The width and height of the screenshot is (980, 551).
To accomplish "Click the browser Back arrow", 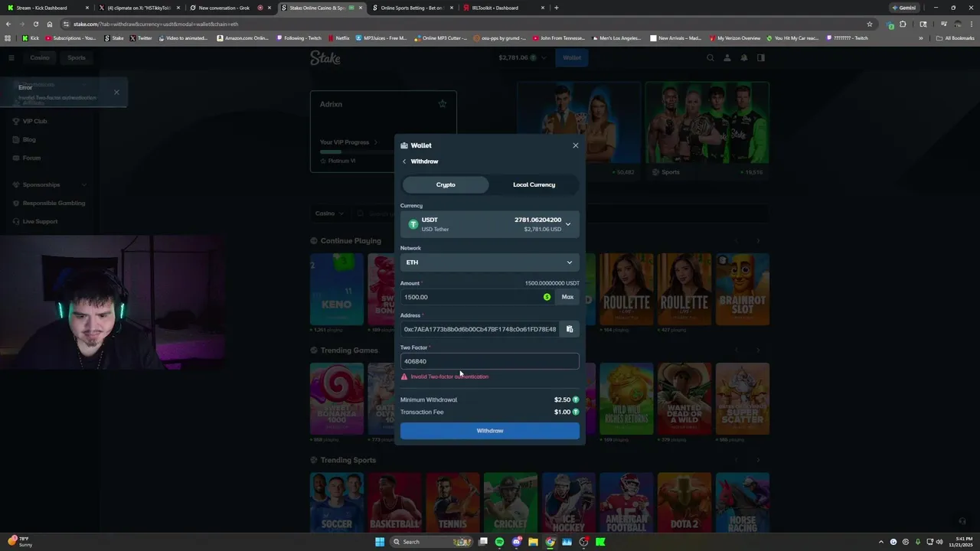I will [8, 24].
